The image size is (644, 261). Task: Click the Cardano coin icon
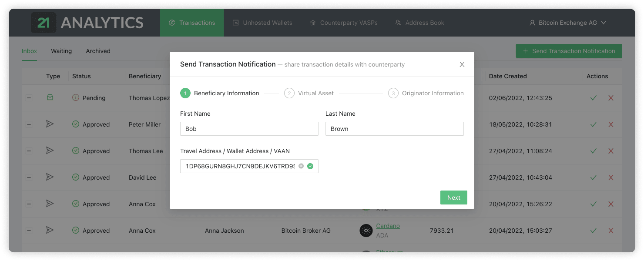pyautogui.click(x=366, y=231)
